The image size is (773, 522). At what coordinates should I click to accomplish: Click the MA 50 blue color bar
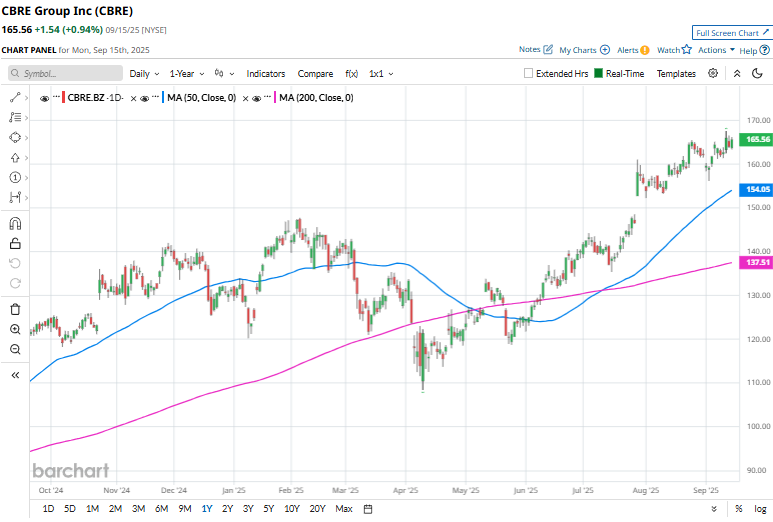[x=163, y=98]
